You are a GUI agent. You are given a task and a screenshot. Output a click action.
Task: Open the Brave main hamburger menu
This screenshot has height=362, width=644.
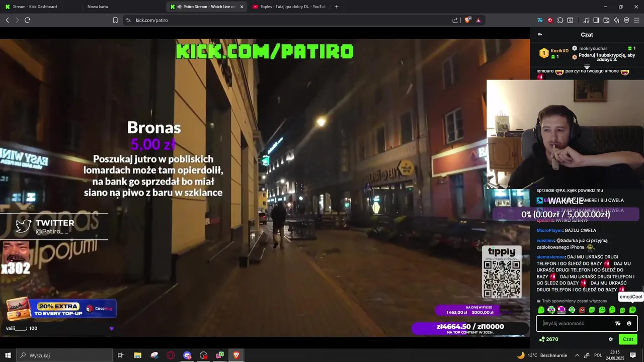(636, 20)
